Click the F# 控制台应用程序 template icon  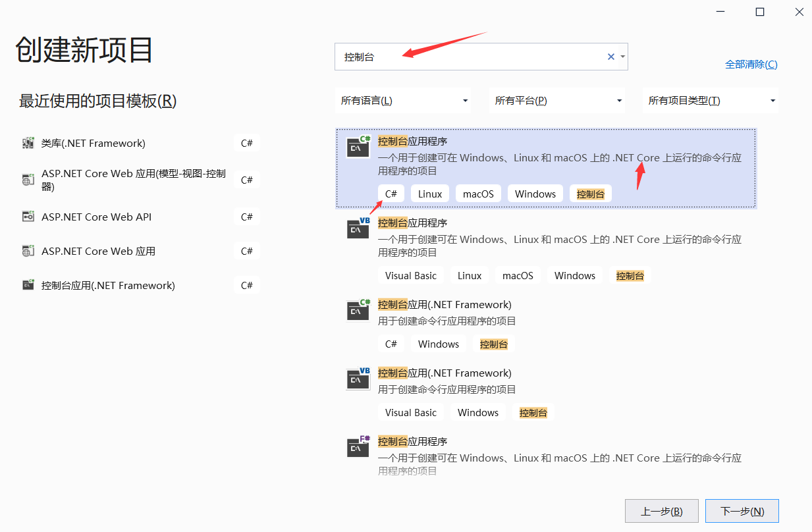click(358, 447)
